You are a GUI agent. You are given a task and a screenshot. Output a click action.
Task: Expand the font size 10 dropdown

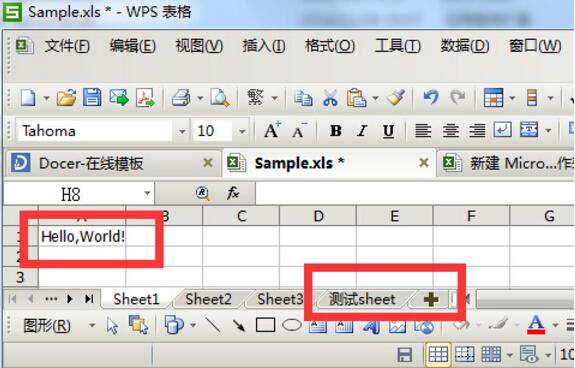[x=242, y=131]
